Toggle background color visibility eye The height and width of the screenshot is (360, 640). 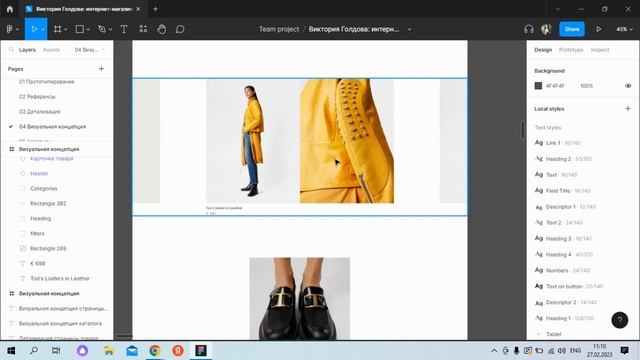pos(628,86)
